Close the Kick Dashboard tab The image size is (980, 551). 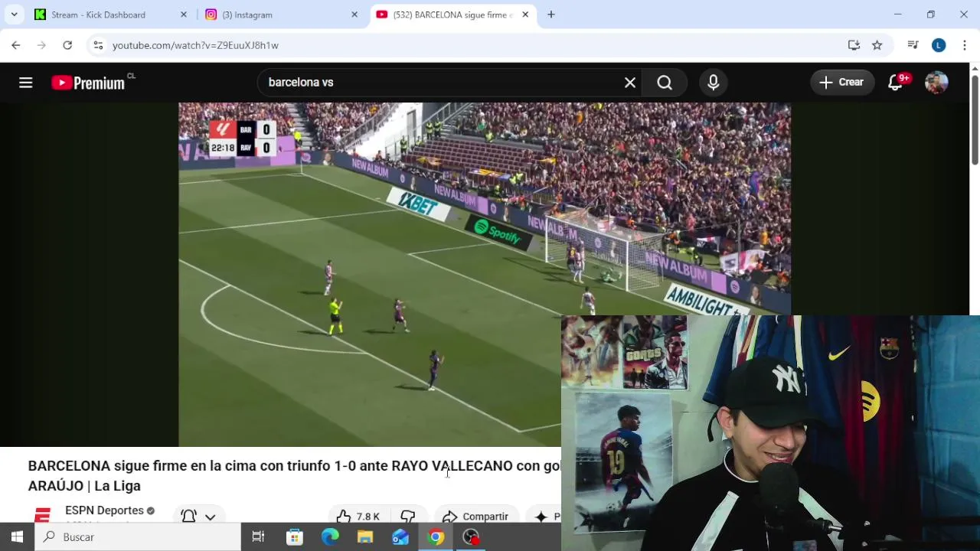pos(184,15)
